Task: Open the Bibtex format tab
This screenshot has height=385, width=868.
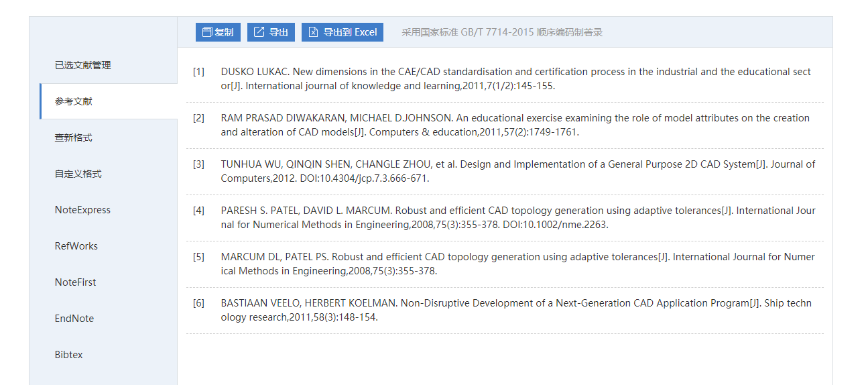Action: (x=69, y=355)
